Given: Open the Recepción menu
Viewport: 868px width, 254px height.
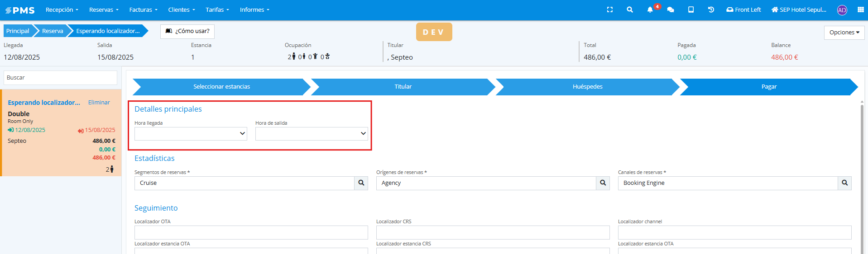Looking at the screenshot, I should 62,9.
